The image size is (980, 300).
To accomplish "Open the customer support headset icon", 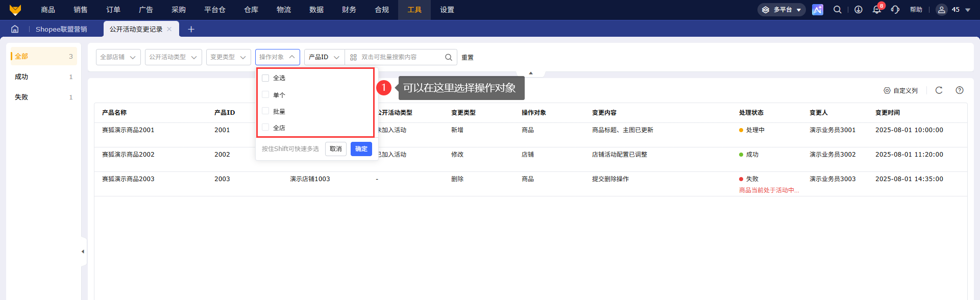I will (895, 10).
